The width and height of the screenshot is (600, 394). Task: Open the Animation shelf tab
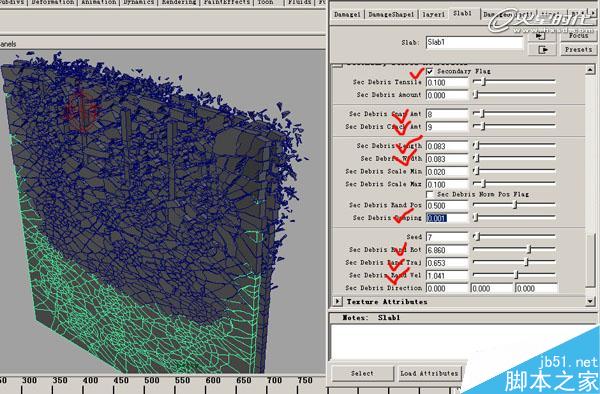[99, 3]
